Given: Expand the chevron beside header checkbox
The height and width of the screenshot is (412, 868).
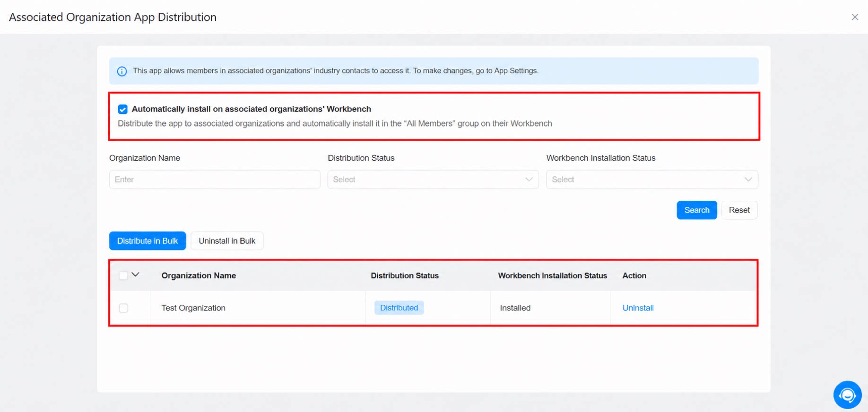Looking at the screenshot, I should click(136, 275).
